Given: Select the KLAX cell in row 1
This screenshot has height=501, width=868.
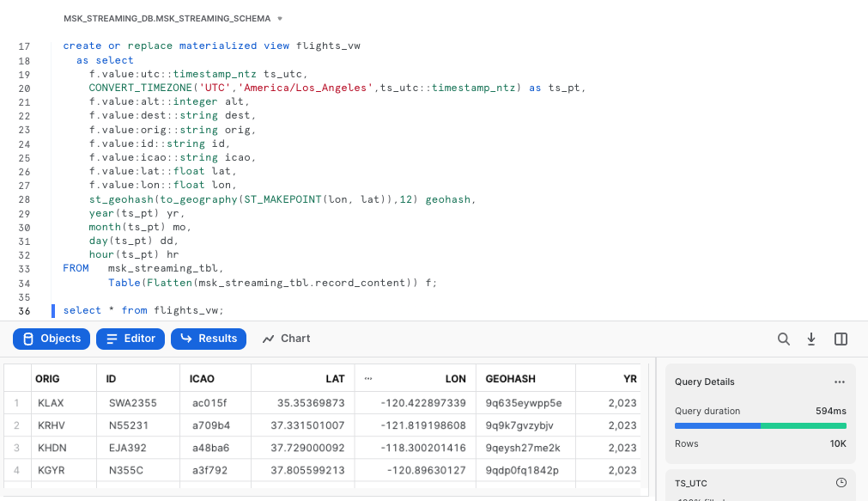Looking at the screenshot, I should (52, 402).
